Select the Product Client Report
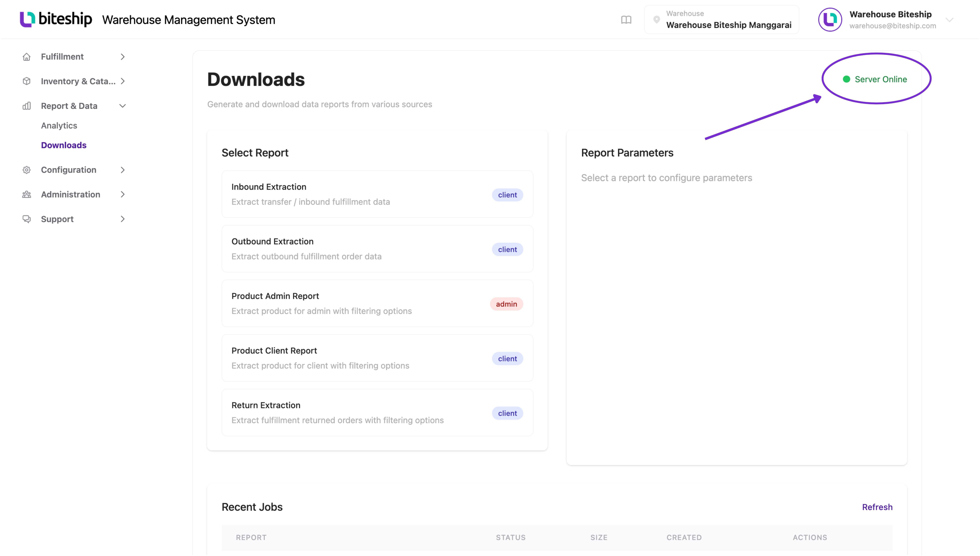Viewport: 980px width, 556px height. (377, 358)
